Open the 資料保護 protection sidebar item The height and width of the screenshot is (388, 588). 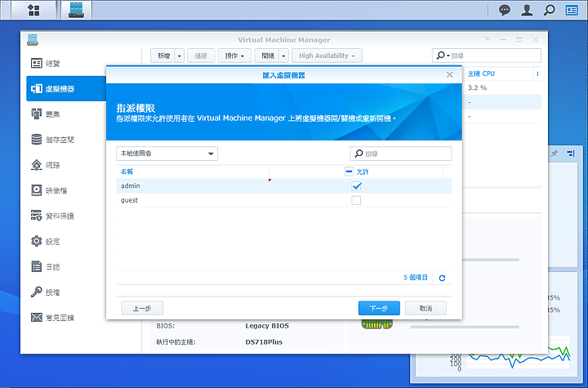coord(66,216)
